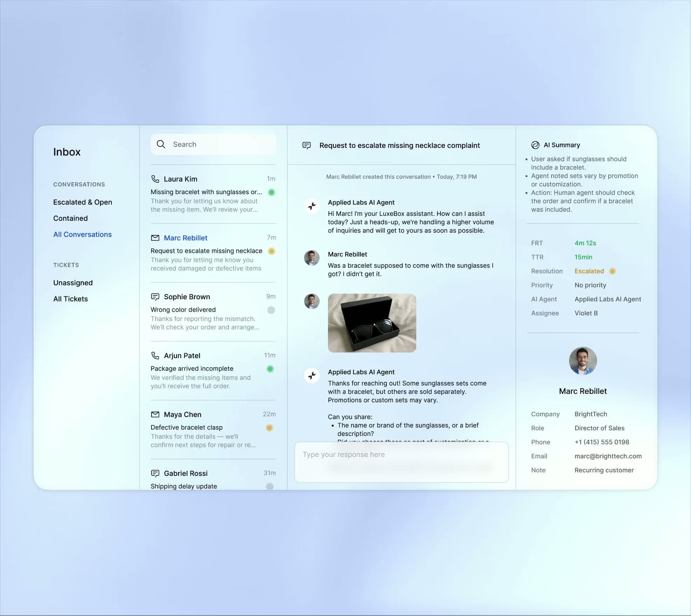The width and height of the screenshot is (691, 616).
Task: Go to All Tickets
Action: pos(70,299)
